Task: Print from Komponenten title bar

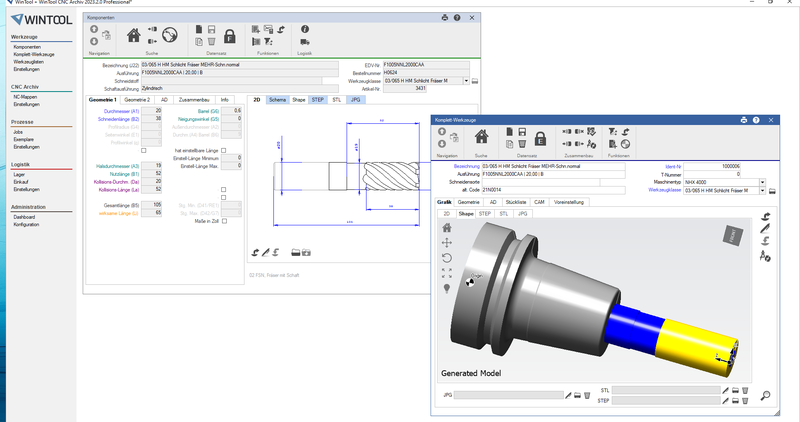Action: (444, 17)
